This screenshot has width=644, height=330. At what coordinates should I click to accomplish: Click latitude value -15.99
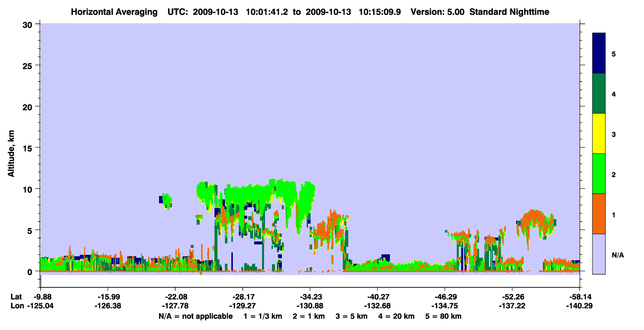pyautogui.click(x=107, y=297)
